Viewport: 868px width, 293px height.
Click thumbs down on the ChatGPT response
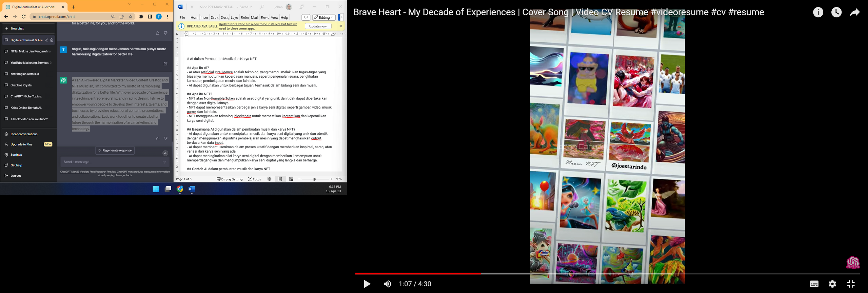click(x=165, y=138)
